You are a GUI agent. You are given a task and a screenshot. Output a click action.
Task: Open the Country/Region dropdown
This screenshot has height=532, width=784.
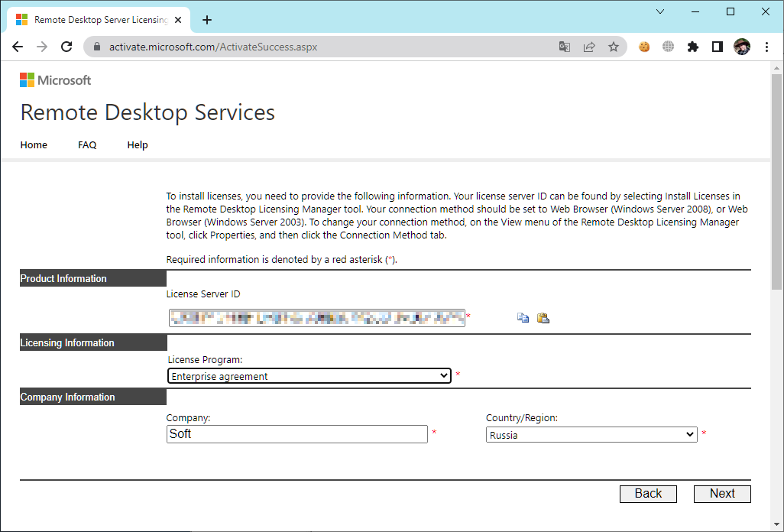[x=591, y=434]
